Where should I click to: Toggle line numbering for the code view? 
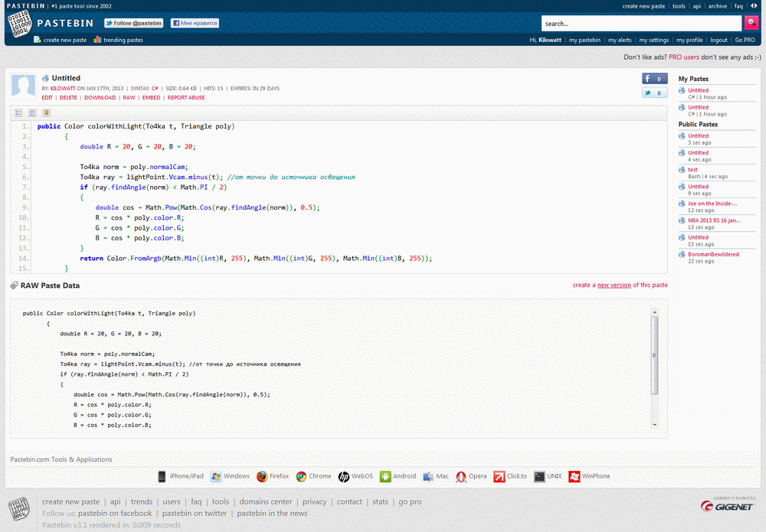point(18,113)
